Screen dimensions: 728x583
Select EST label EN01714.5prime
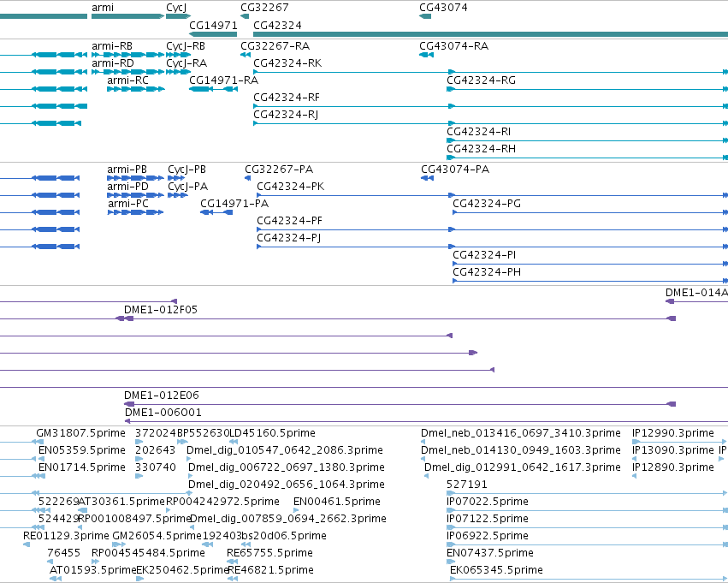82,467
